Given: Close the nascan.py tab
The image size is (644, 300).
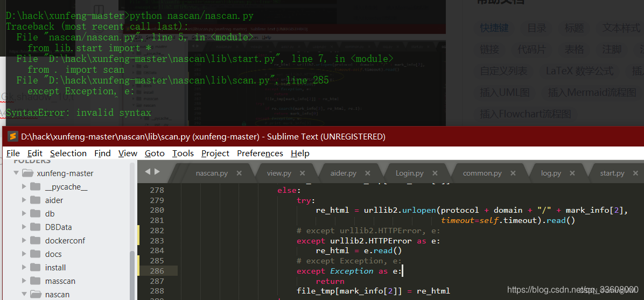Looking at the screenshot, I should click(240, 173).
